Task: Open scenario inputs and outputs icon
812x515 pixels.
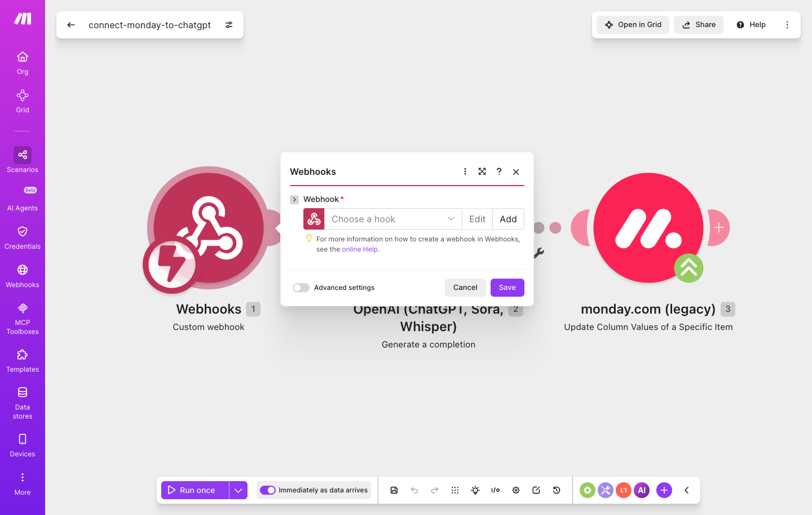Action: pyautogui.click(x=496, y=490)
